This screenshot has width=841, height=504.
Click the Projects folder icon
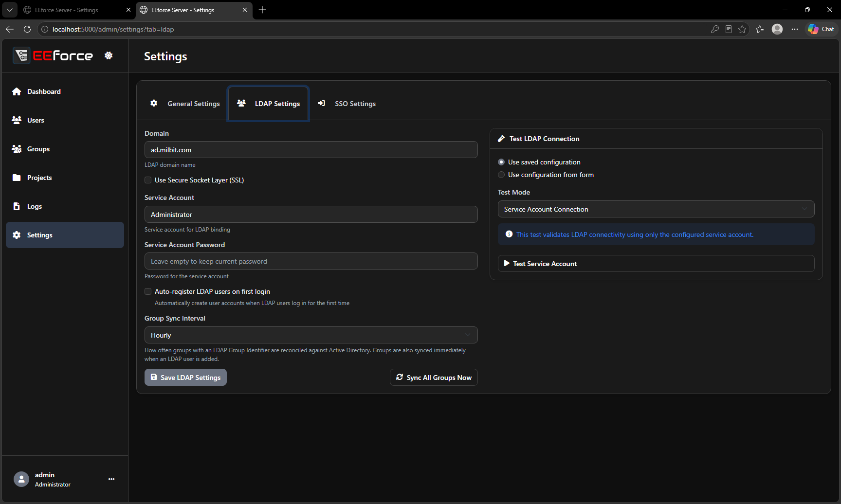click(17, 178)
